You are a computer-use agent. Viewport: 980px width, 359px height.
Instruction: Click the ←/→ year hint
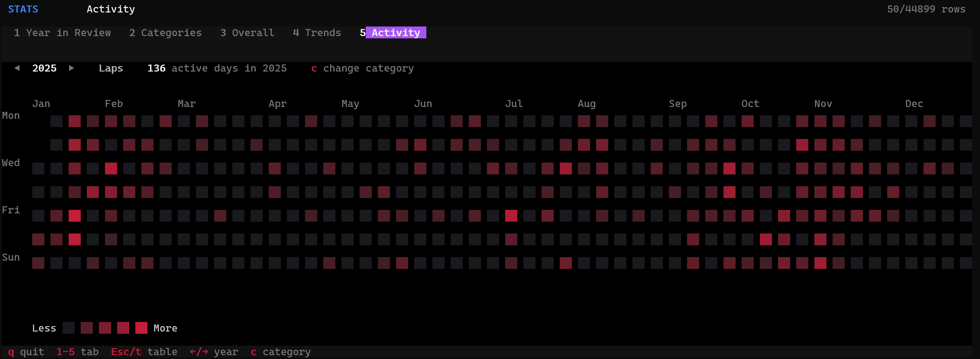pos(214,352)
